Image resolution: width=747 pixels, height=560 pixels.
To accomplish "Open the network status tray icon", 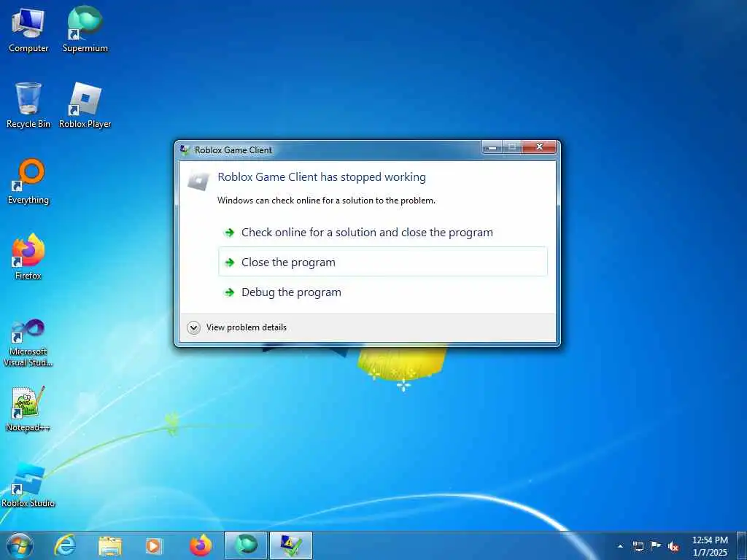I will tap(638, 546).
